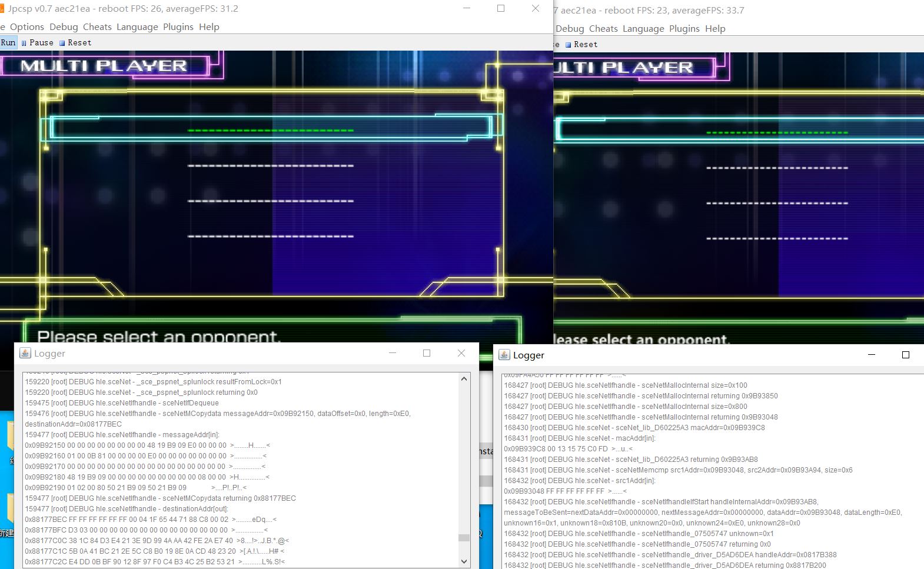924x569 pixels.
Task: Minimize the right Logger window
Action: tap(872, 355)
